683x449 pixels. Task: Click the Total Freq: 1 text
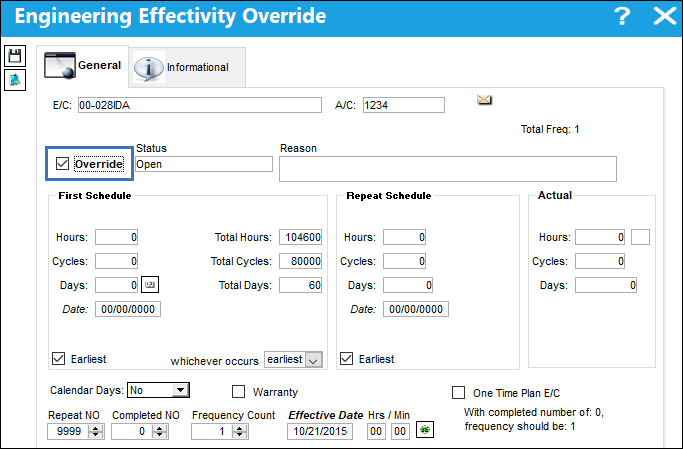550,129
